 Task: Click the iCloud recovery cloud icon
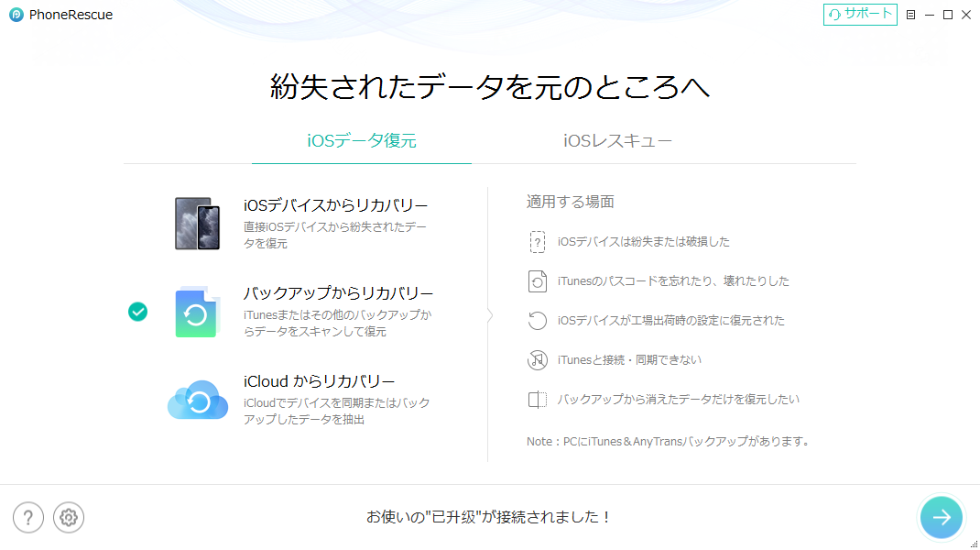[198, 399]
